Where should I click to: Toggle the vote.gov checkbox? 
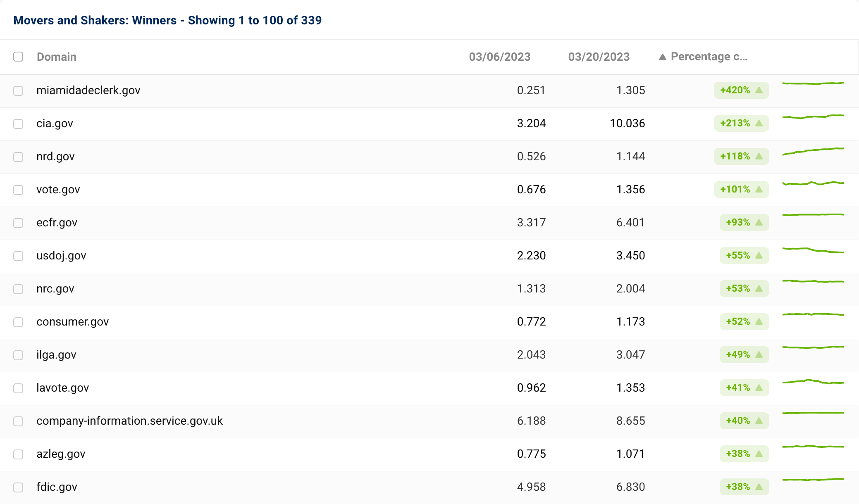tap(18, 190)
